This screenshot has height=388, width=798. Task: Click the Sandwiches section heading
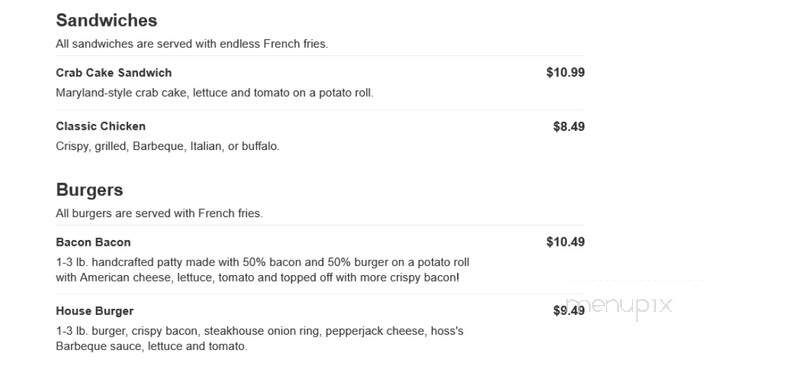(106, 20)
